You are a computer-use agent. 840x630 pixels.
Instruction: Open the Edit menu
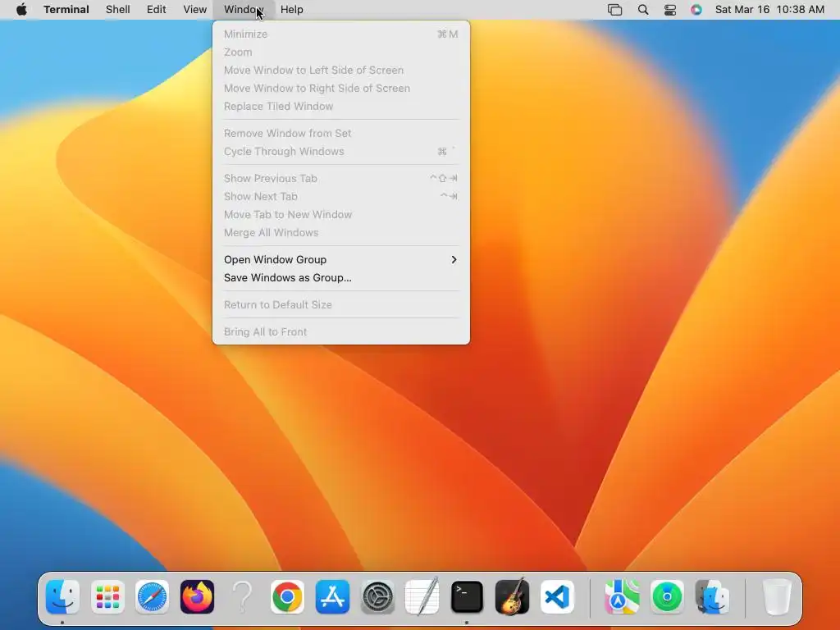tap(157, 10)
